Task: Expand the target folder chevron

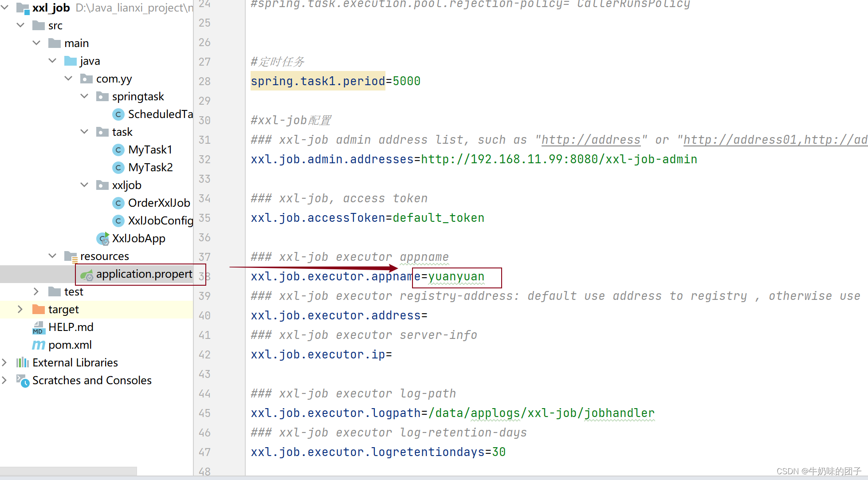Action: click(20, 309)
